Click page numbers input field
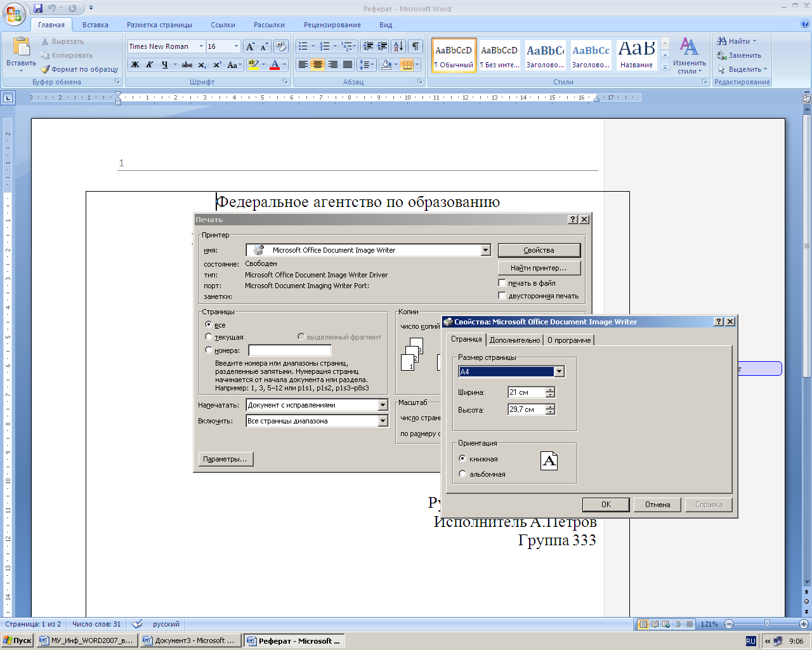Screen dimensions: 812x650 pos(290,350)
